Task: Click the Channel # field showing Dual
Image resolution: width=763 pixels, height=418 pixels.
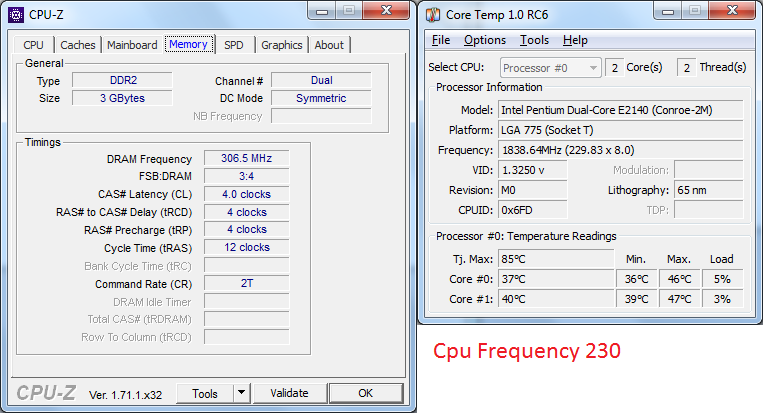Action: point(321,80)
